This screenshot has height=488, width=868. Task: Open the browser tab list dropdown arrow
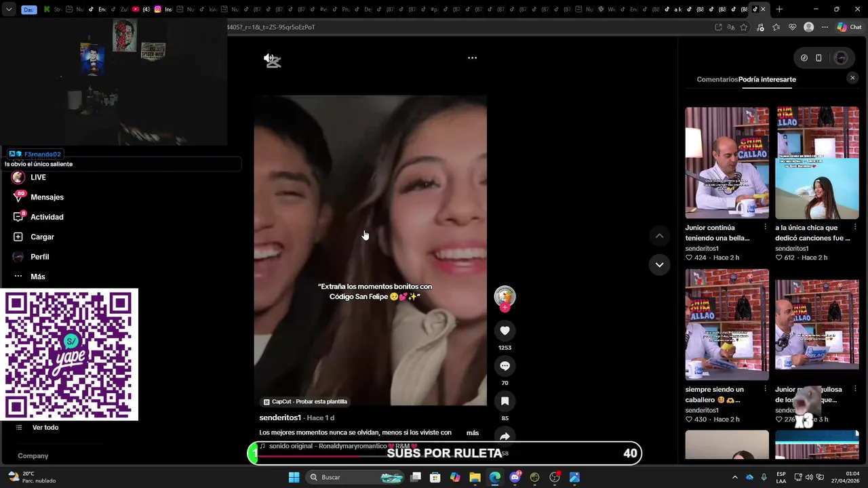9,9
